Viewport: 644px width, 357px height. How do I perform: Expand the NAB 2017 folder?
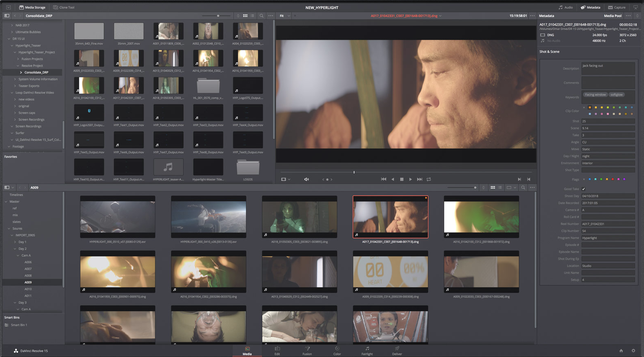pos(12,25)
